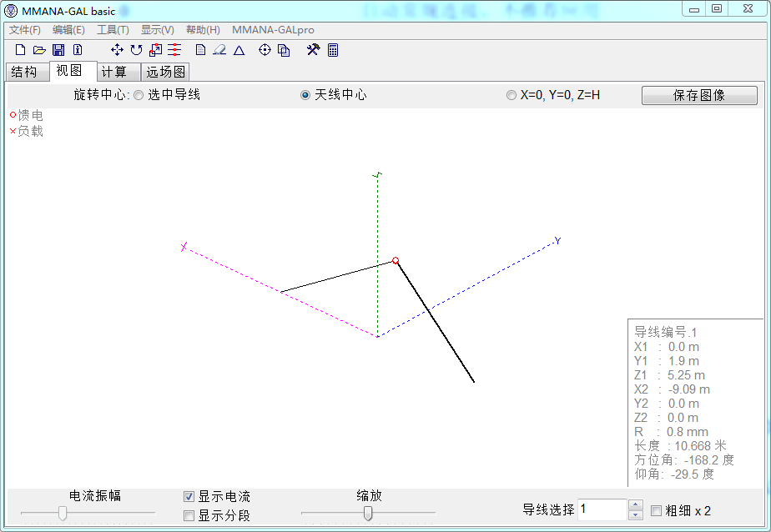Click the 缩放 zoom slider handle
This screenshot has width=771, height=532.
[x=368, y=514]
